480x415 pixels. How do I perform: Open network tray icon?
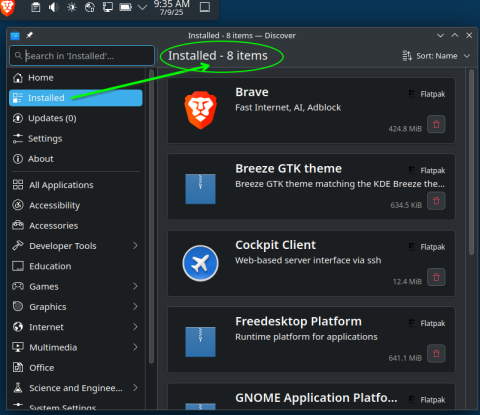coord(90,7)
